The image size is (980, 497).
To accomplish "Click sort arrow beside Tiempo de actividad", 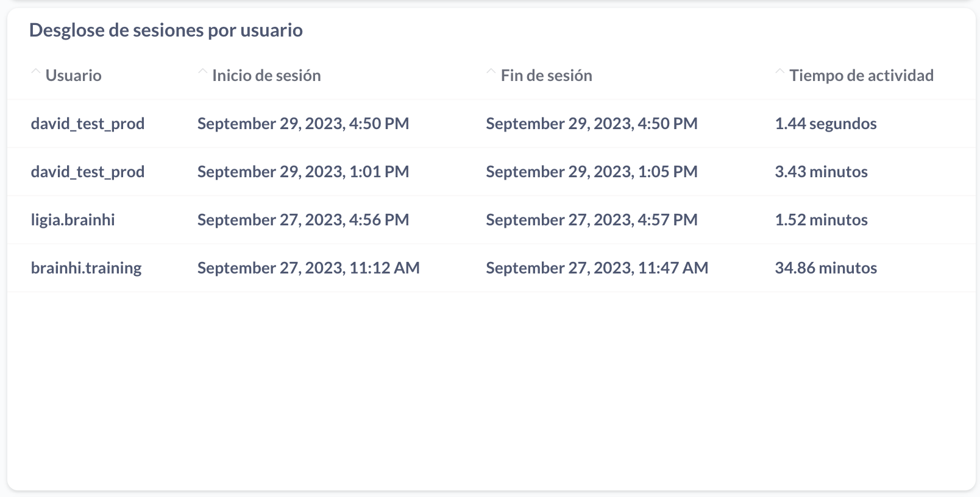I will (x=780, y=72).
